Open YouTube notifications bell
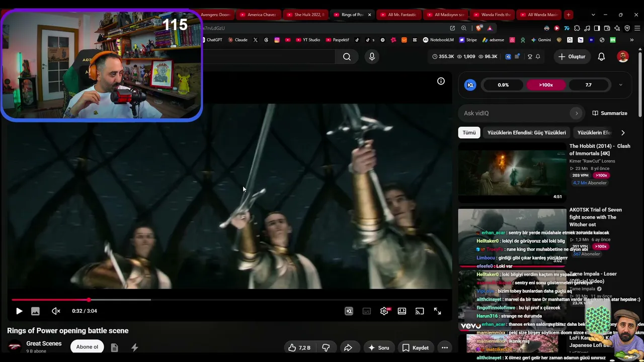644x362 pixels. tap(601, 57)
